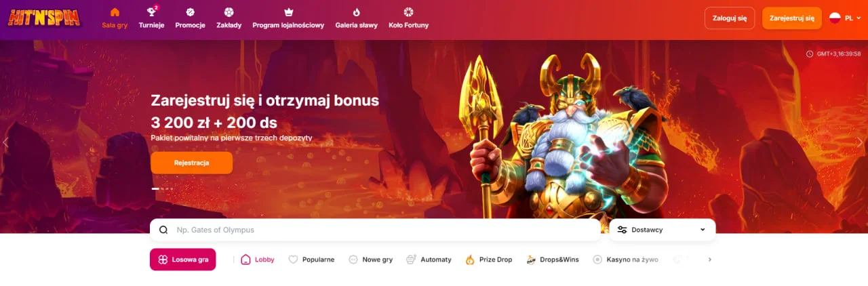The height and width of the screenshot is (286, 868).
Task: Launch Losowa gra random game button
Action: coord(182,260)
